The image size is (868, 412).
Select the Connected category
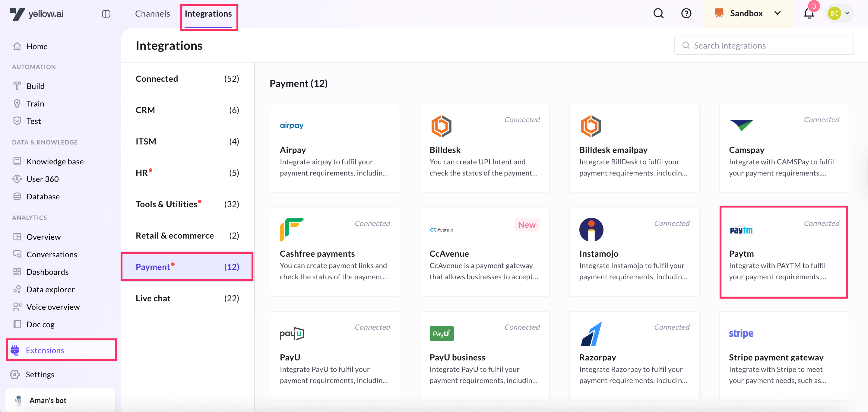tap(187, 78)
